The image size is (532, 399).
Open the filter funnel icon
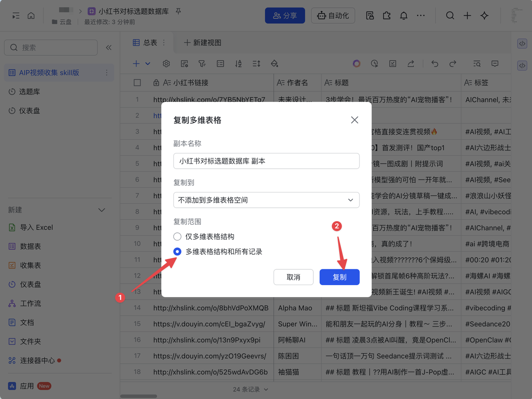point(202,64)
